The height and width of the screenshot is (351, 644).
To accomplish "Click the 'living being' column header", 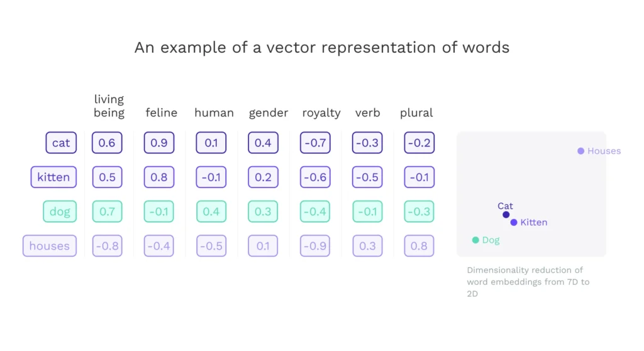I will 109,106.
